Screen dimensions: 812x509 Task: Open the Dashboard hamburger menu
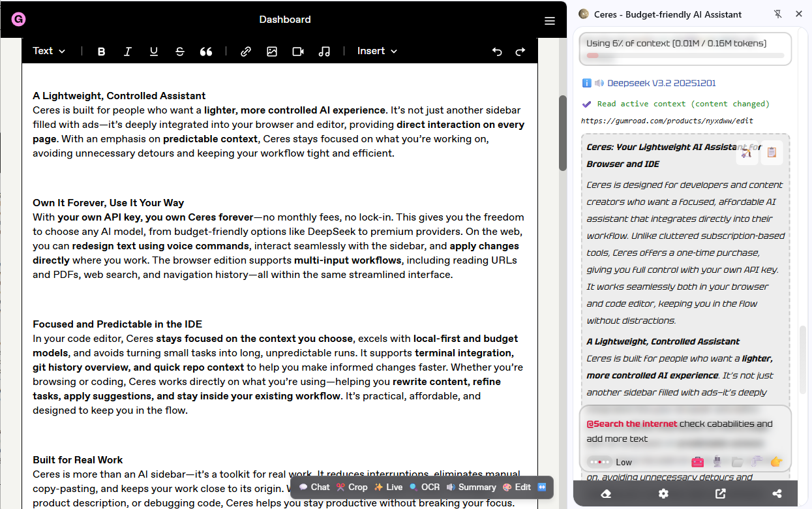550,20
